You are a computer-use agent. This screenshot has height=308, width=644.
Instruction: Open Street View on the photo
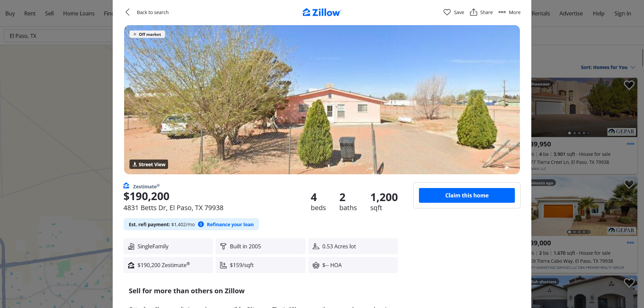click(149, 164)
